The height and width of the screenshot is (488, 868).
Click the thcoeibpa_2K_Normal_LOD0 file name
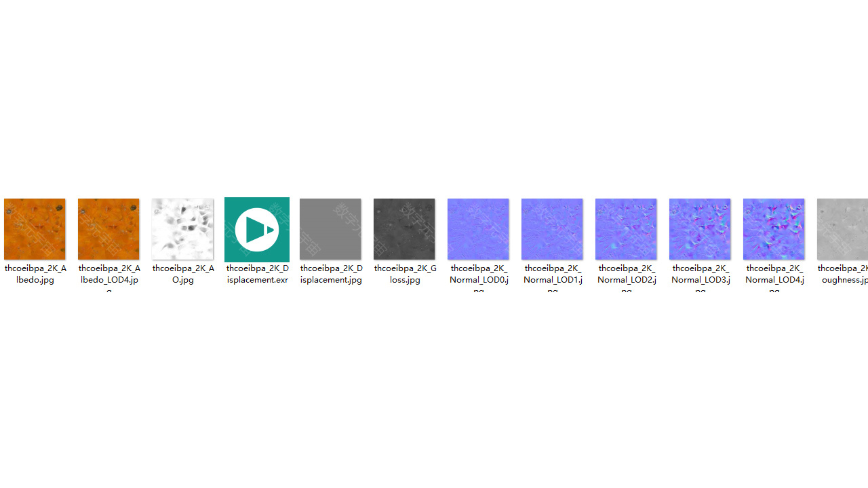click(x=478, y=279)
